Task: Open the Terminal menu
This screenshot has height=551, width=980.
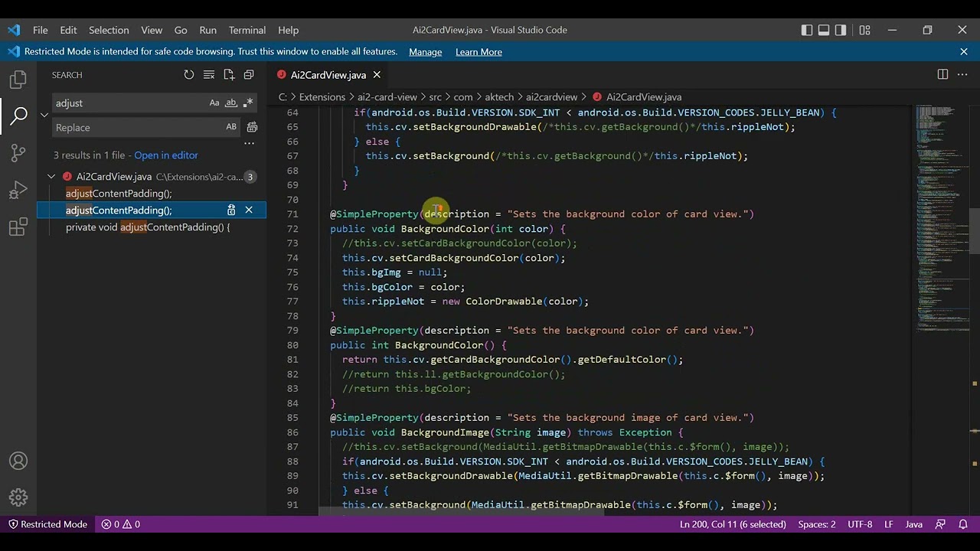Action: point(247,30)
